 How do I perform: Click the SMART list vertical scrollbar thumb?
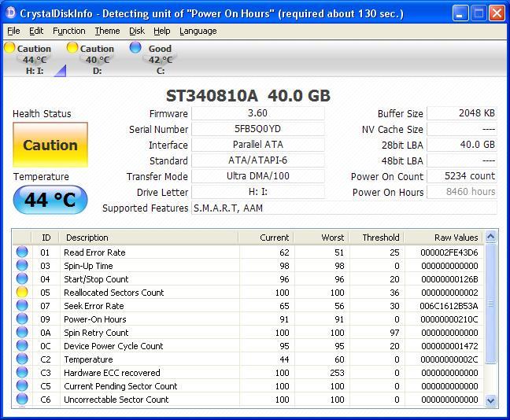490,304
